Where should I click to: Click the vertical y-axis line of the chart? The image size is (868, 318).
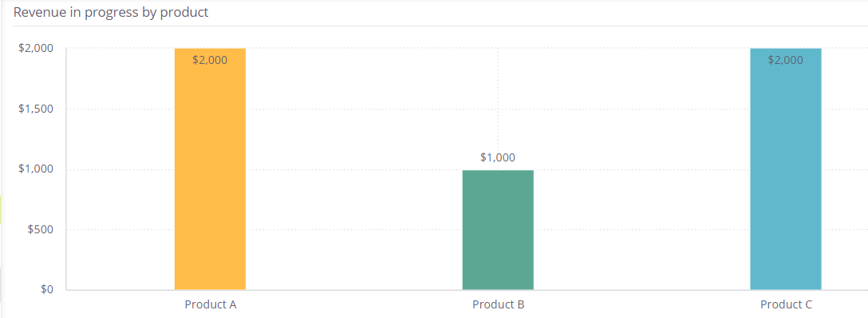pyautogui.click(x=66, y=169)
